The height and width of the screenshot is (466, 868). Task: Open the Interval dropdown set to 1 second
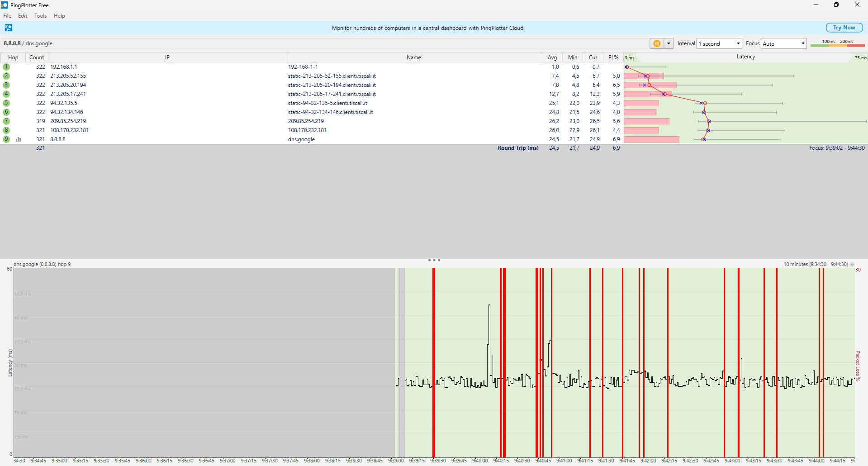(x=719, y=44)
